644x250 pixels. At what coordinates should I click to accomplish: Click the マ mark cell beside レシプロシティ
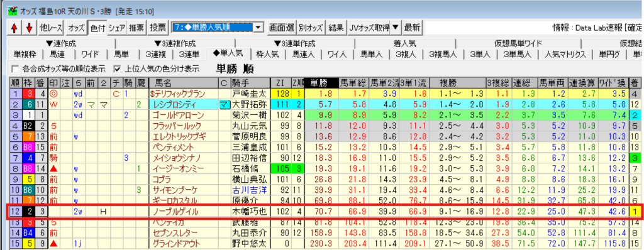(224, 105)
